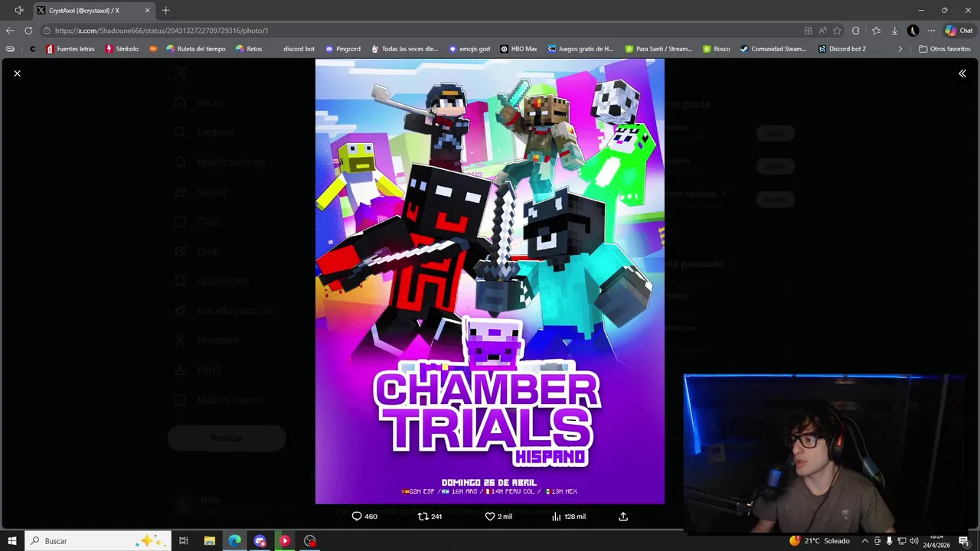Open the browser extensions menu
Screen dimensions: 980x551
(x=856, y=31)
